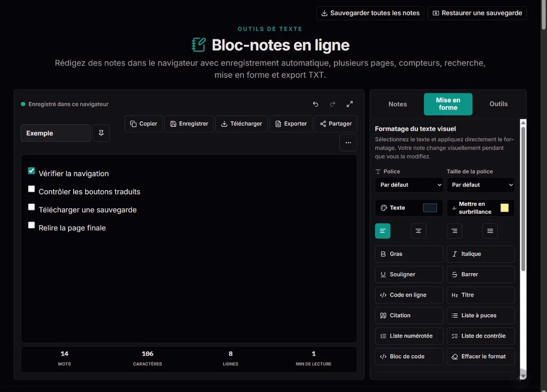
Task: Click the redo arrow icon
Action: pyautogui.click(x=333, y=104)
